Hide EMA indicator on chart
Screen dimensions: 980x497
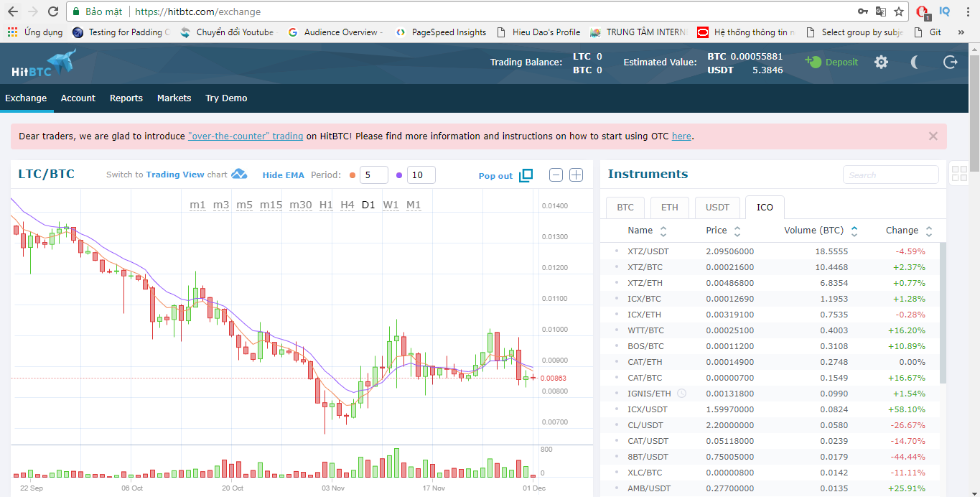coord(283,175)
